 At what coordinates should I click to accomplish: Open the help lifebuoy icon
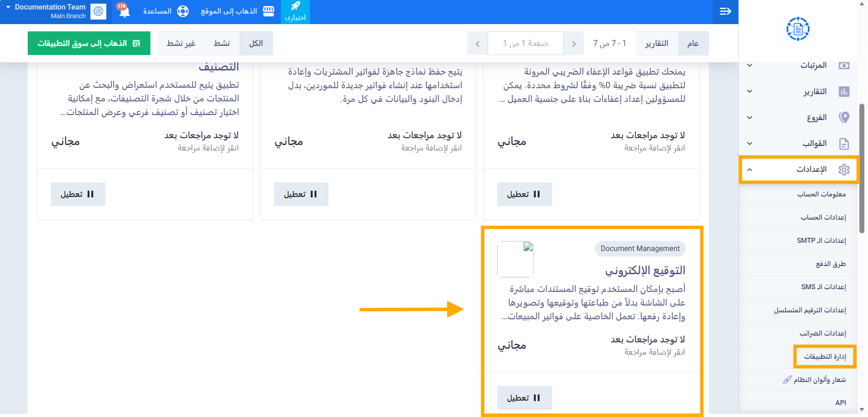click(183, 11)
